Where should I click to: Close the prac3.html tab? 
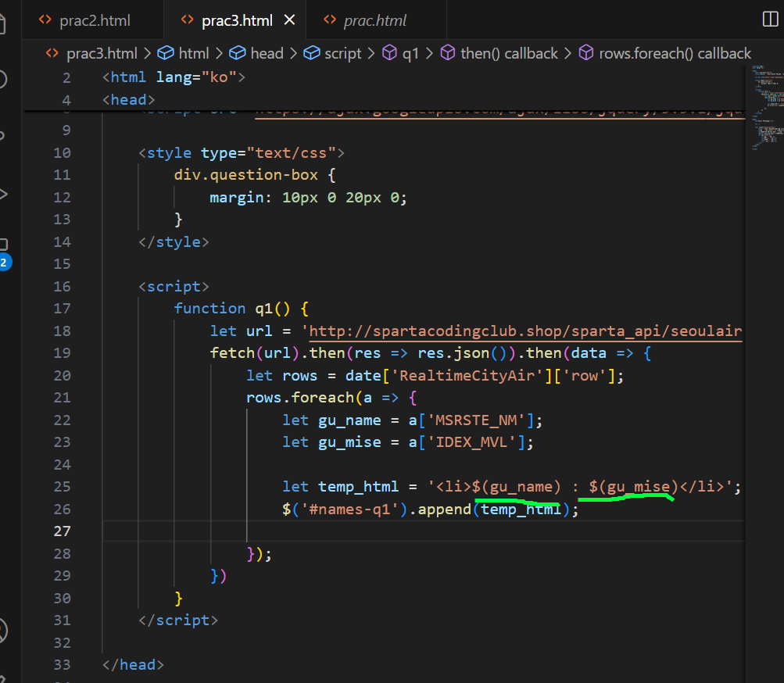289,20
